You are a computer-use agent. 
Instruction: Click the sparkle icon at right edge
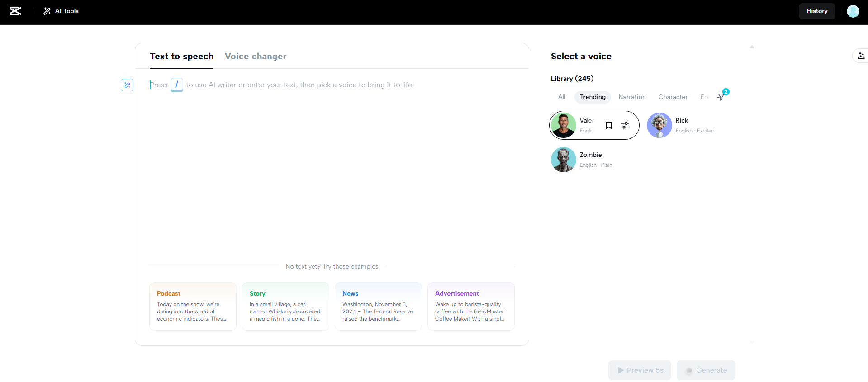point(861,56)
